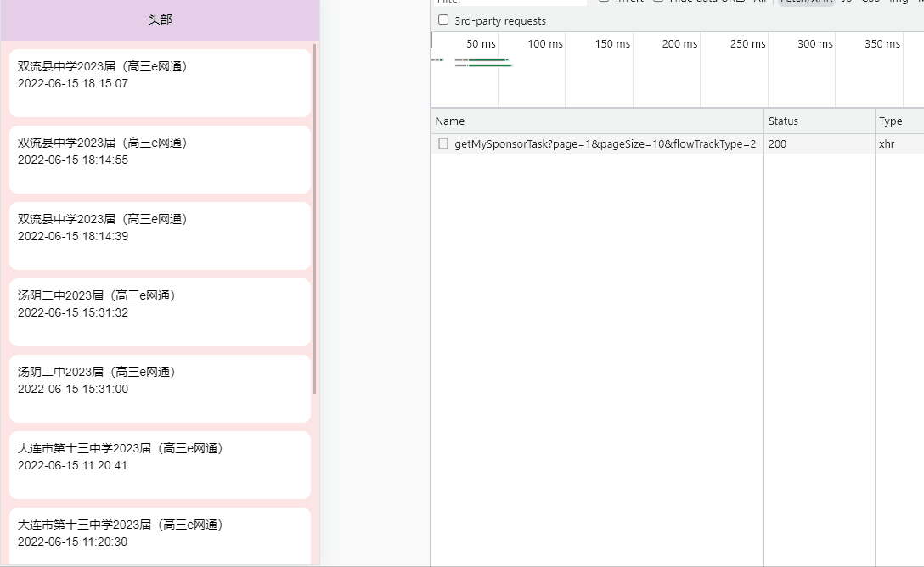
Task: Open the 汤阴二中2023届 card dated 15:31:32
Action: click(161, 312)
